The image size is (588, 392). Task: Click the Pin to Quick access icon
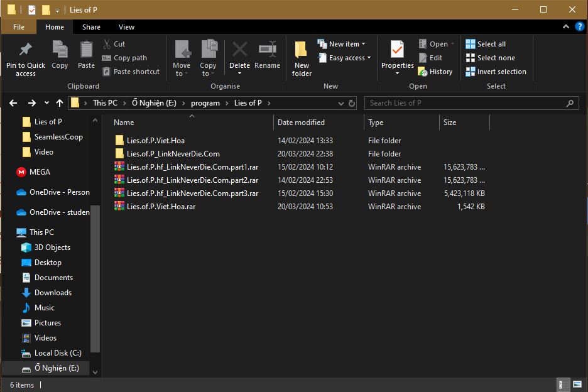coord(25,50)
